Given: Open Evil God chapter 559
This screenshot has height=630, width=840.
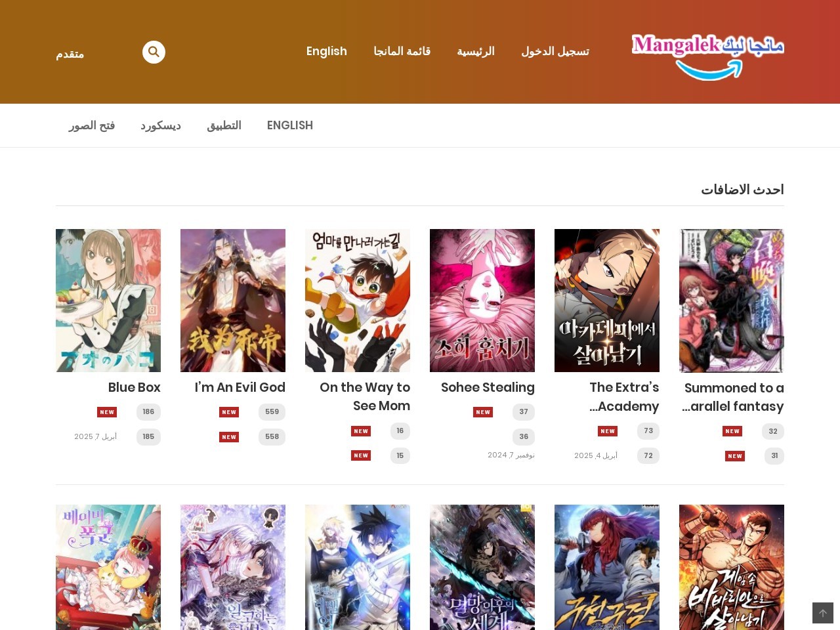Looking at the screenshot, I should pyautogui.click(x=272, y=412).
